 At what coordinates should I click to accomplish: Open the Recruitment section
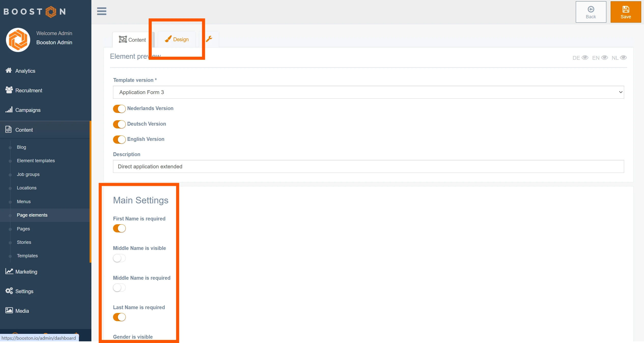click(29, 91)
